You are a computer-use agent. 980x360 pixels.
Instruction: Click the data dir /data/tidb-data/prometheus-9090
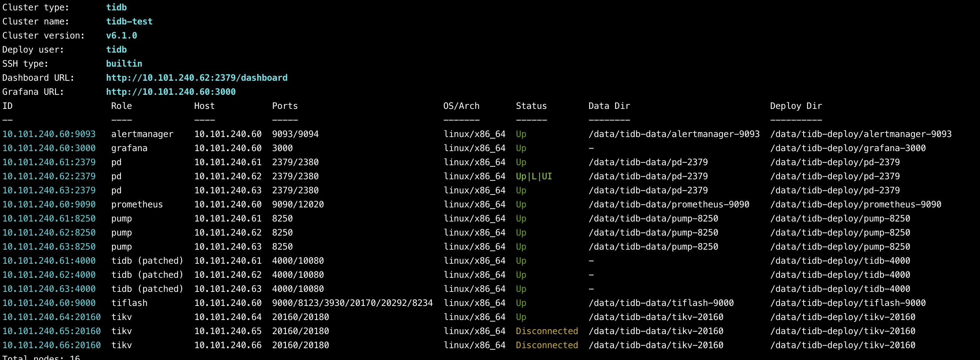669,204
